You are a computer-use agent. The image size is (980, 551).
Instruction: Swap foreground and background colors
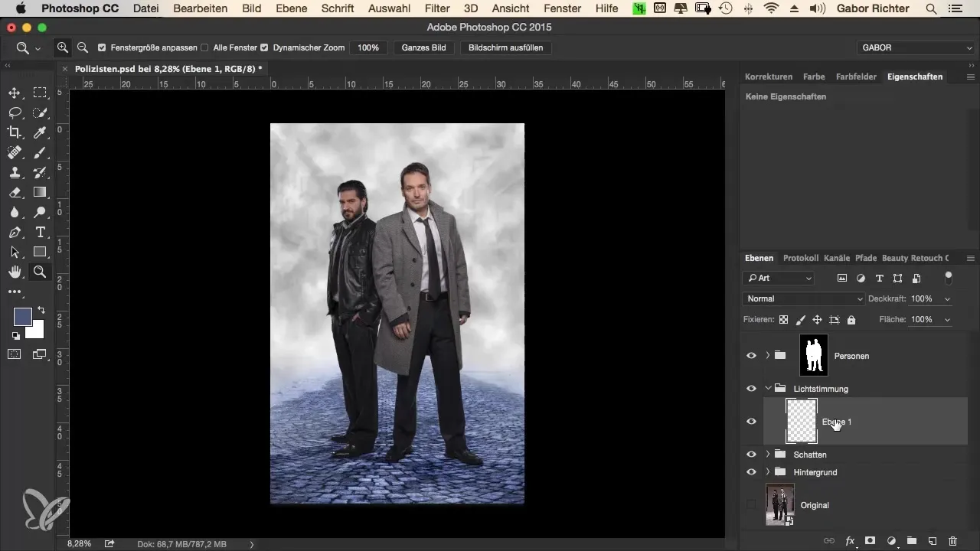(x=41, y=310)
